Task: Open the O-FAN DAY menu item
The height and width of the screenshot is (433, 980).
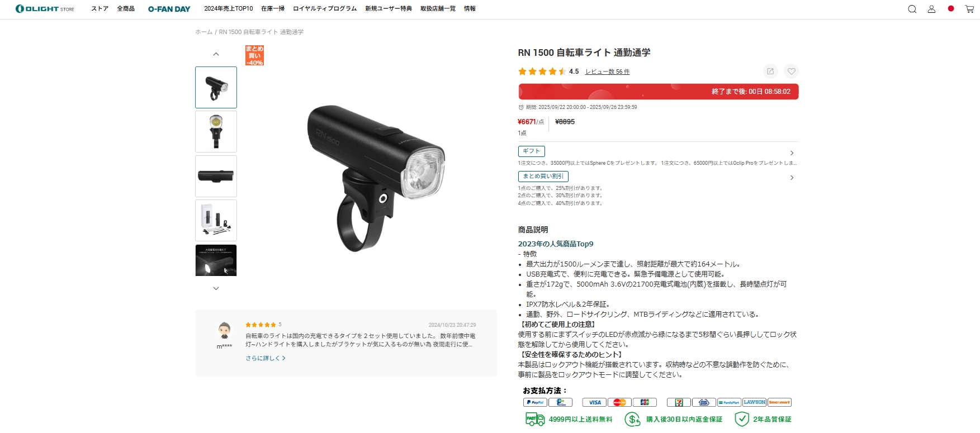Action: [169, 9]
